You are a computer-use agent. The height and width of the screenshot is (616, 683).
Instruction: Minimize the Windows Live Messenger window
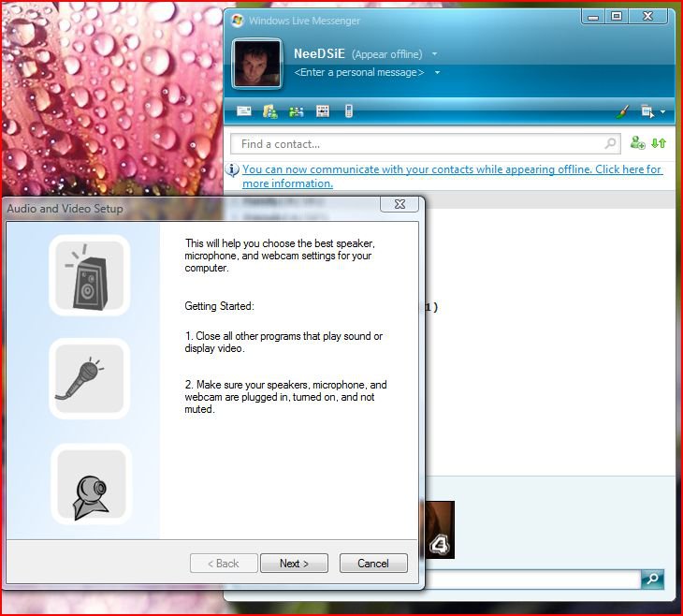click(x=593, y=17)
